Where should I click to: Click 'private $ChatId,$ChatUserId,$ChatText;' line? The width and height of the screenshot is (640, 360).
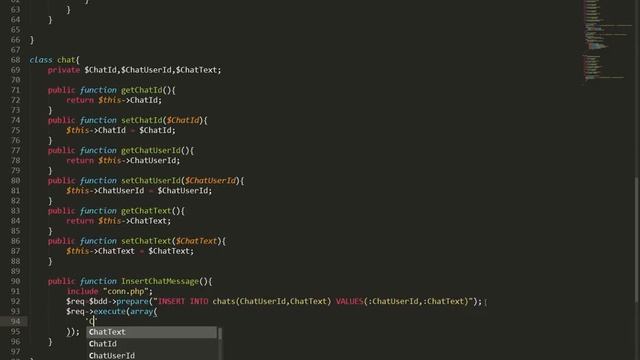point(134,70)
